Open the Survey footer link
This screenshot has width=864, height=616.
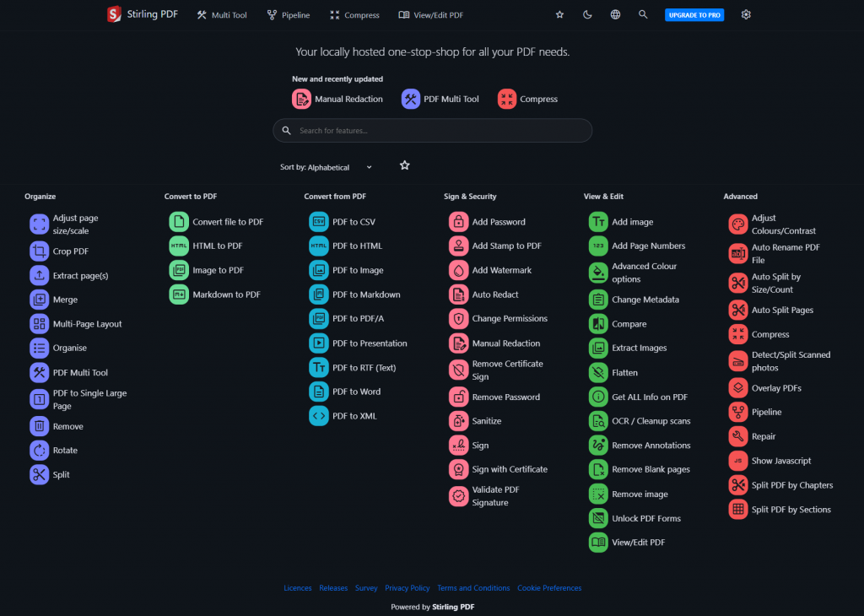[366, 588]
